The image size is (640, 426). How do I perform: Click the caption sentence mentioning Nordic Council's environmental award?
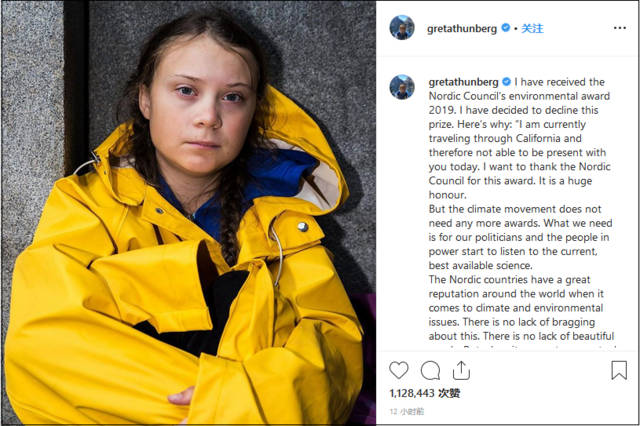point(519,96)
